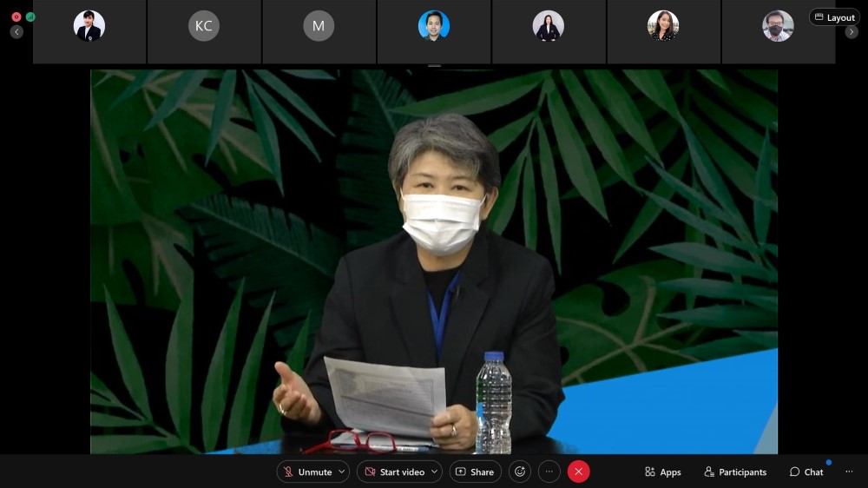This screenshot has height=488, width=868.
Task: Click the Share screen button
Action: (x=475, y=472)
